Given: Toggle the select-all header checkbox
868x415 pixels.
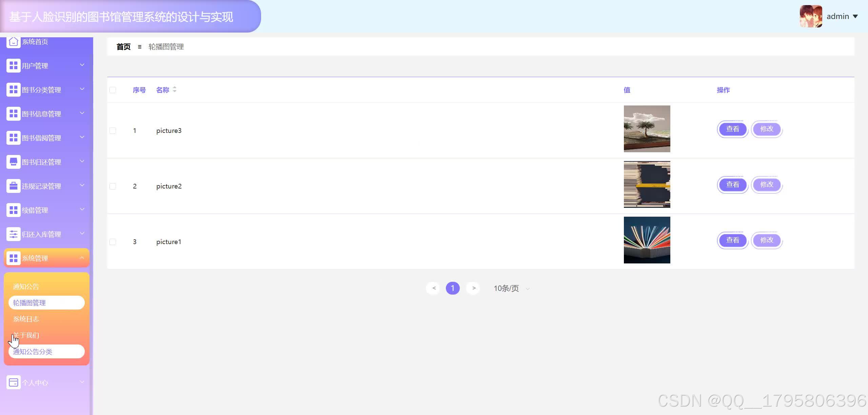Looking at the screenshot, I should pyautogui.click(x=113, y=90).
